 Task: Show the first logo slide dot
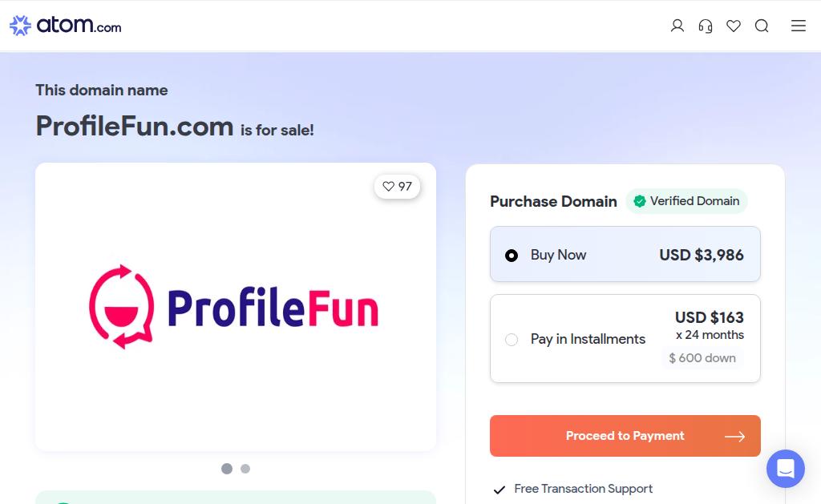(227, 469)
